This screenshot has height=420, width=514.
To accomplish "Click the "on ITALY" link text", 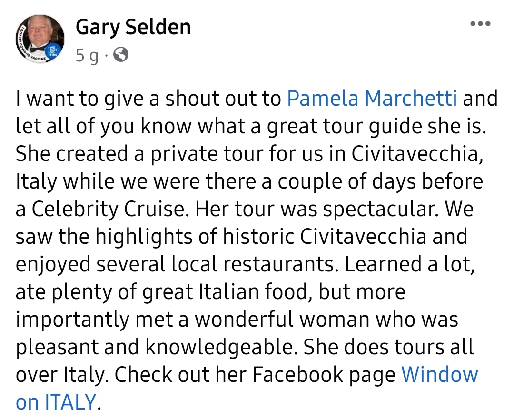I will (56, 402).
